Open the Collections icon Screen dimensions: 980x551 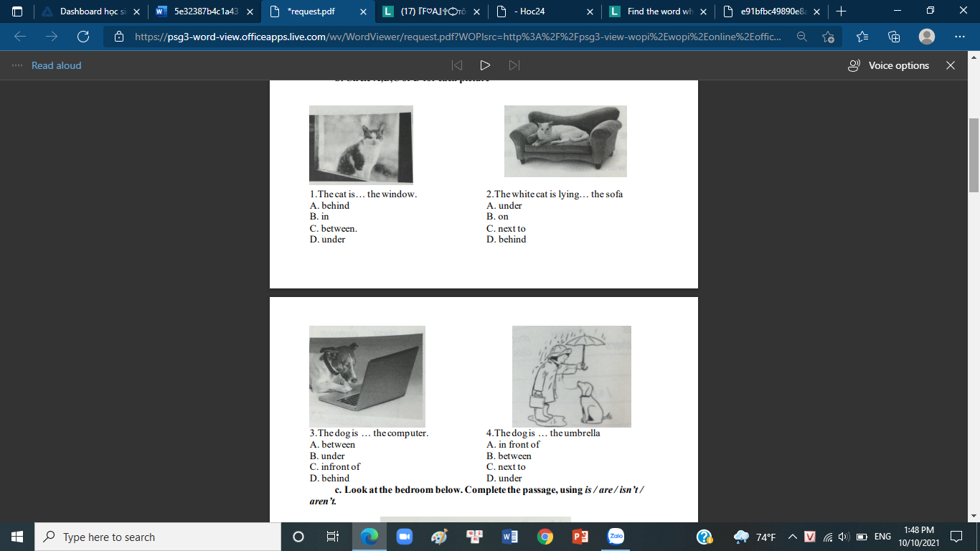(x=894, y=37)
